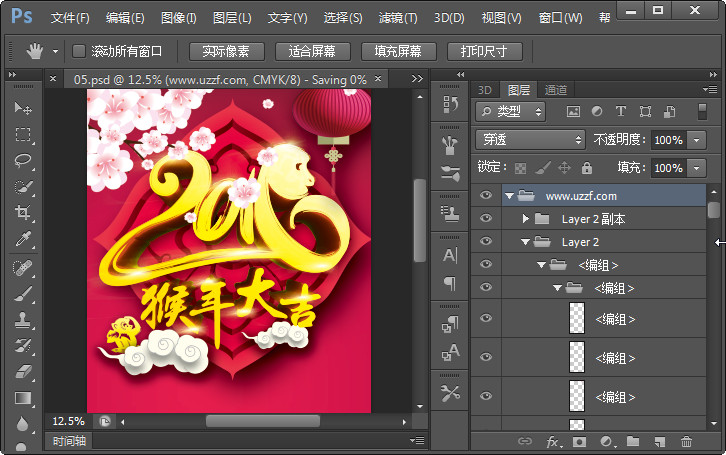Create a new layer group
The height and width of the screenshot is (455, 726).
[x=633, y=441]
